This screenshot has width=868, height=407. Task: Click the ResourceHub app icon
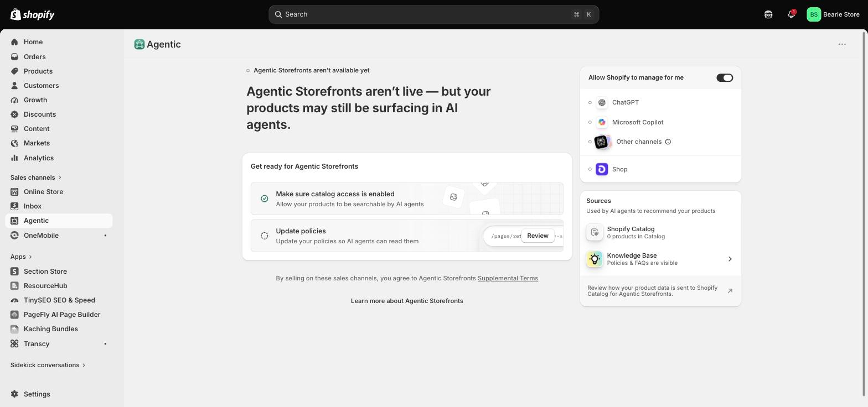coord(14,286)
